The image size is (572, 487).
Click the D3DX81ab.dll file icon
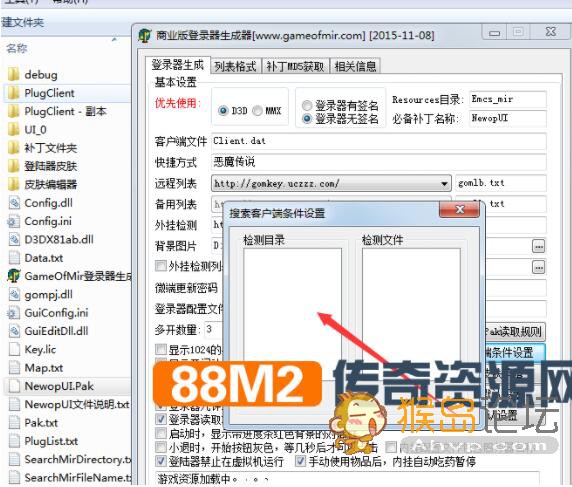[x=14, y=239]
